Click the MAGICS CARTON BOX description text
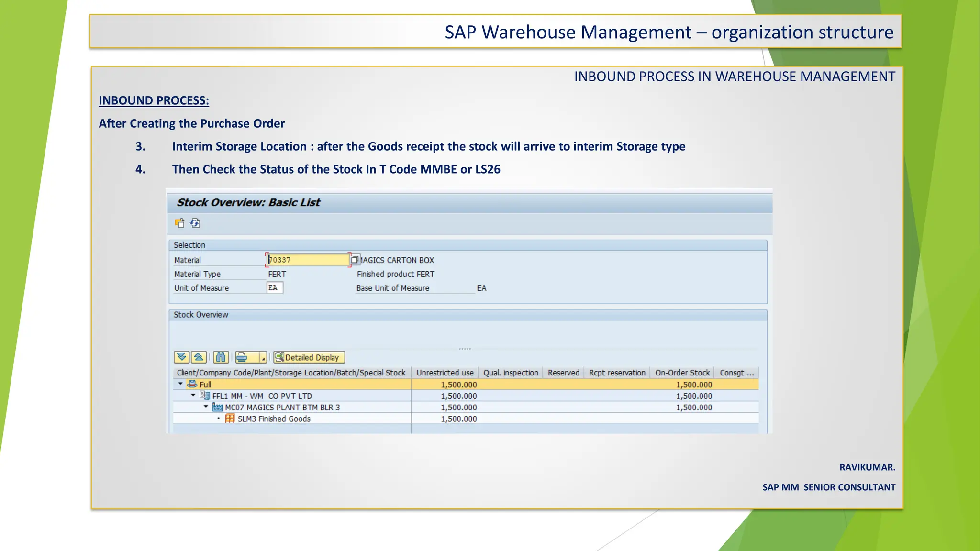 pos(397,260)
